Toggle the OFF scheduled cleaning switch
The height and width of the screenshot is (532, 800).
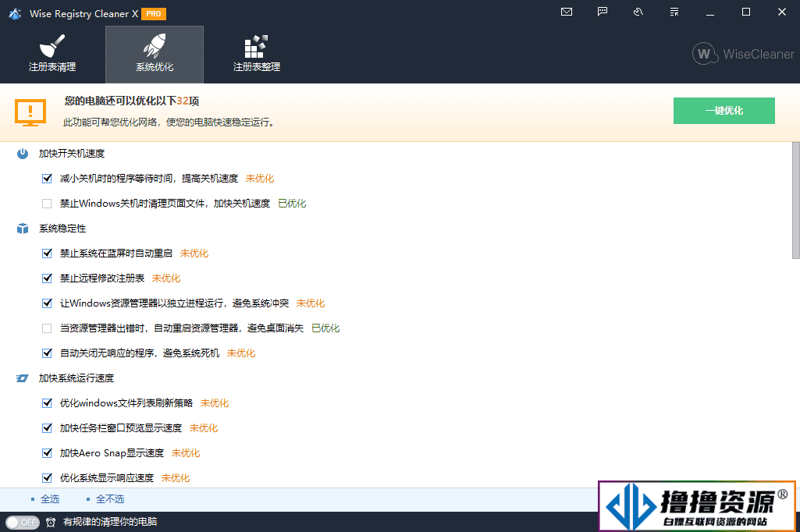[23, 523]
